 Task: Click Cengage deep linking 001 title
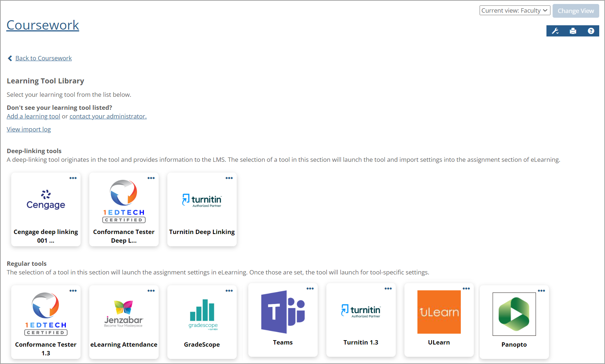46,236
